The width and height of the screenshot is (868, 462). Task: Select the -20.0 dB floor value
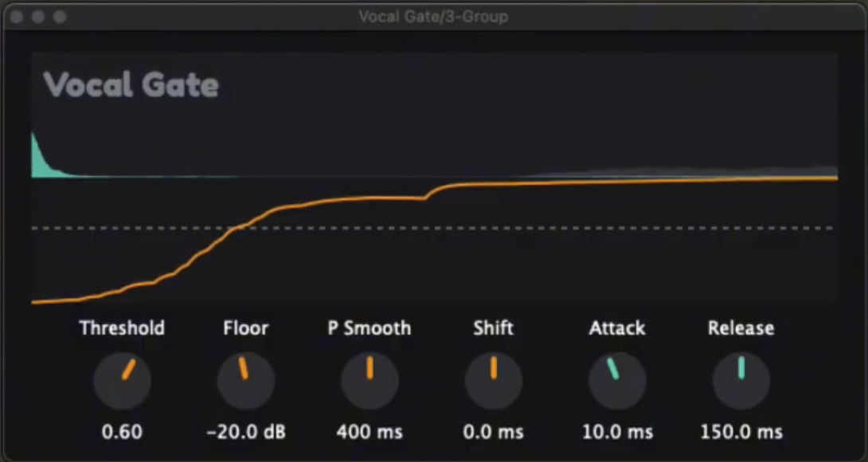click(x=246, y=433)
